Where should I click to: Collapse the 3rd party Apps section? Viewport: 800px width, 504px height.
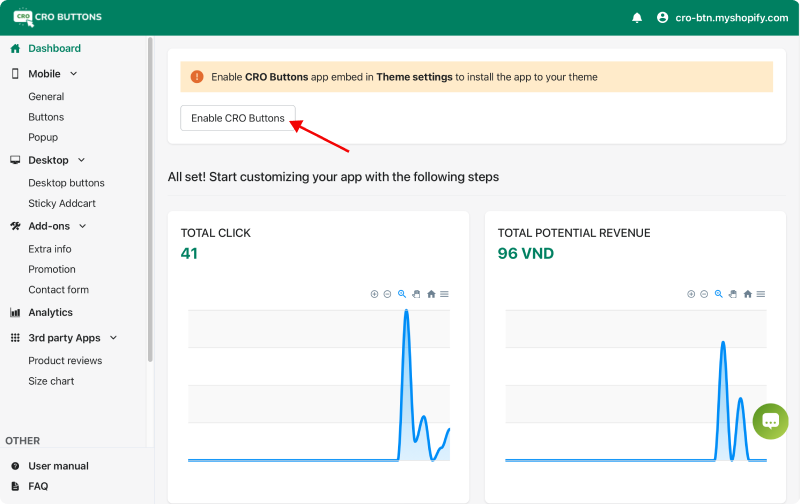(x=113, y=338)
